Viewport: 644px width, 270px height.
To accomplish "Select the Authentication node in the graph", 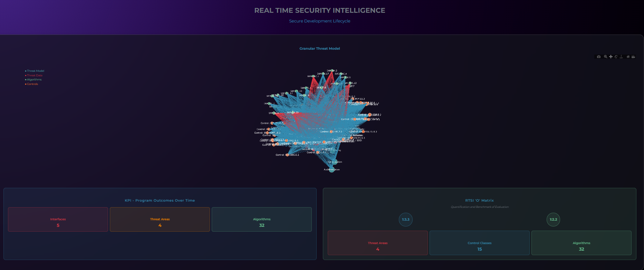I will (x=331, y=170).
